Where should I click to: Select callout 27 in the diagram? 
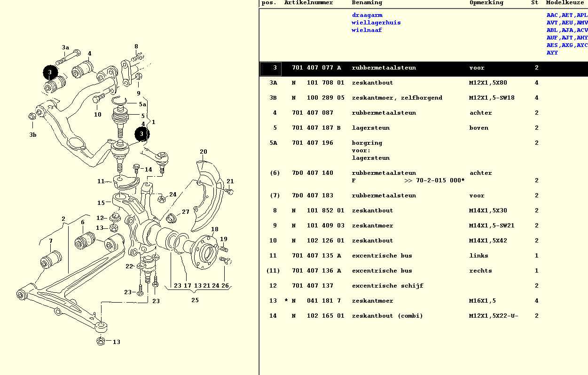[185, 212]
